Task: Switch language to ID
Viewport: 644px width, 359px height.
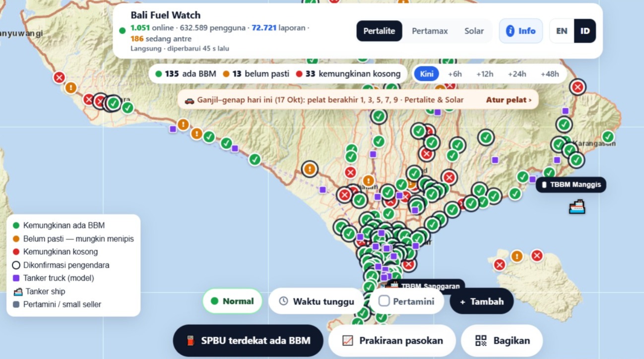Action: 585,31
